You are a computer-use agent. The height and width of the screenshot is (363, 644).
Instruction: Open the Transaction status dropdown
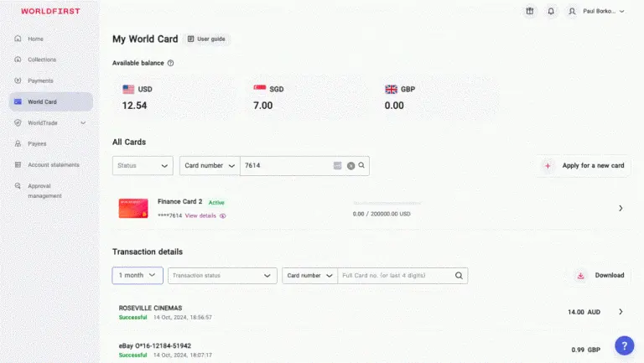pyautogui.click(x=222, y=276)
